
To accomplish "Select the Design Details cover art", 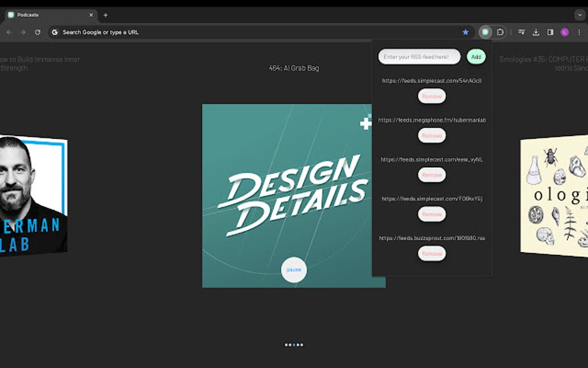I will click(287, 196).
